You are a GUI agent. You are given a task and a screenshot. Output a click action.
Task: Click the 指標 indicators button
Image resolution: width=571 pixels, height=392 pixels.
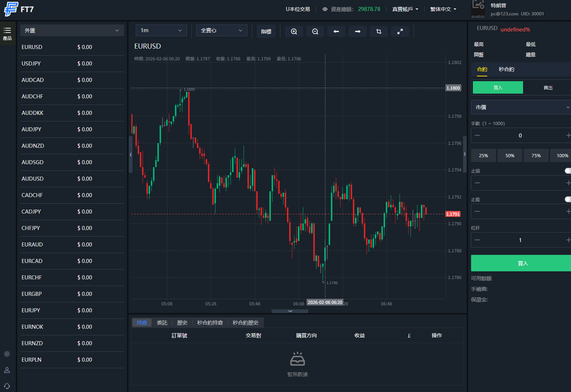coord(266,31)
